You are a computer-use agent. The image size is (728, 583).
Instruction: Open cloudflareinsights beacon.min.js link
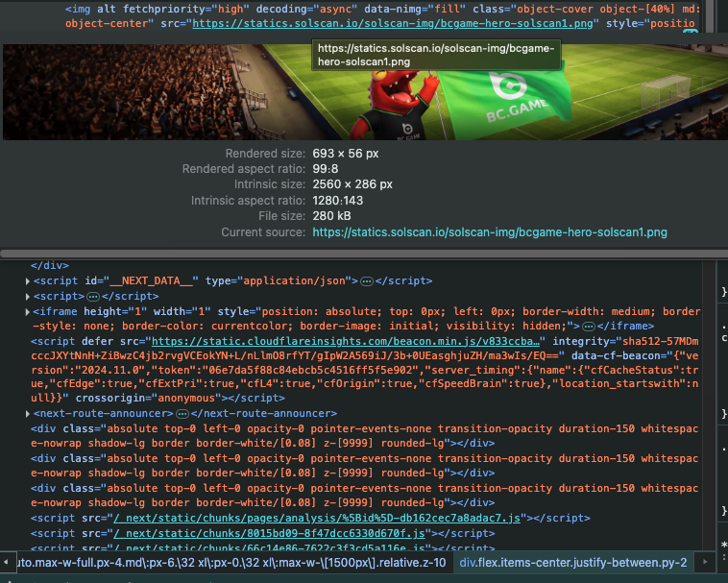346,342
